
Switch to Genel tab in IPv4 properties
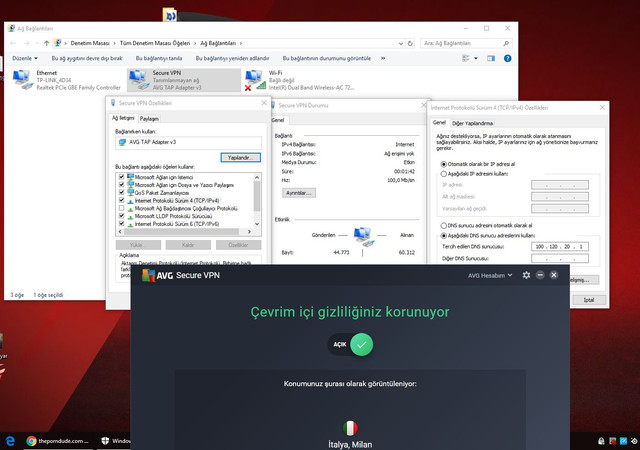pos(439,123)
